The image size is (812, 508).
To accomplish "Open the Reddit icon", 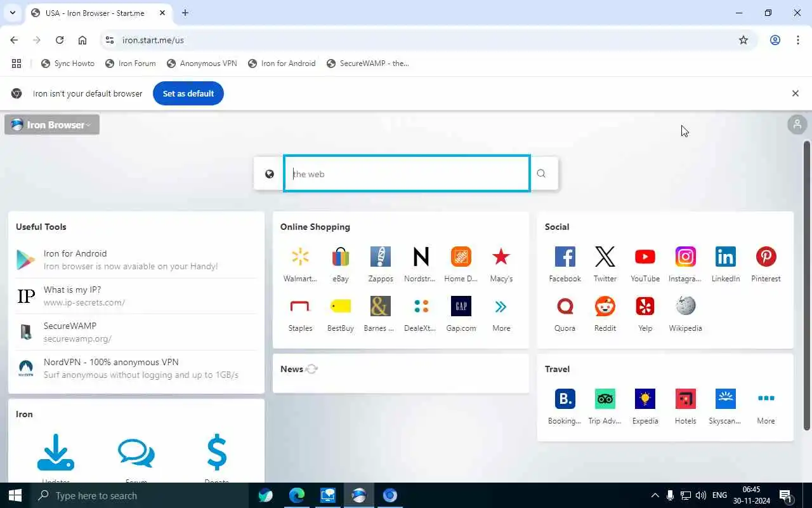I will tap(605, 306).
